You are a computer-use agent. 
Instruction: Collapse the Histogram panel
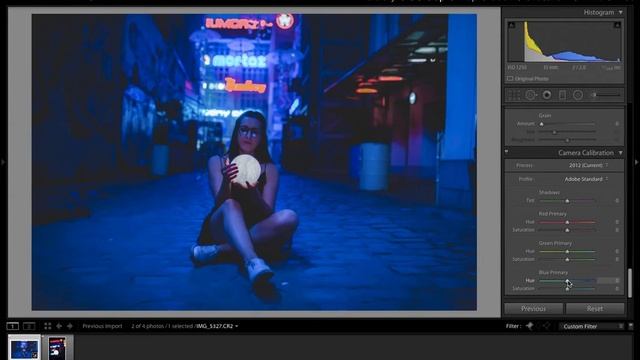[x=620, y=13]
